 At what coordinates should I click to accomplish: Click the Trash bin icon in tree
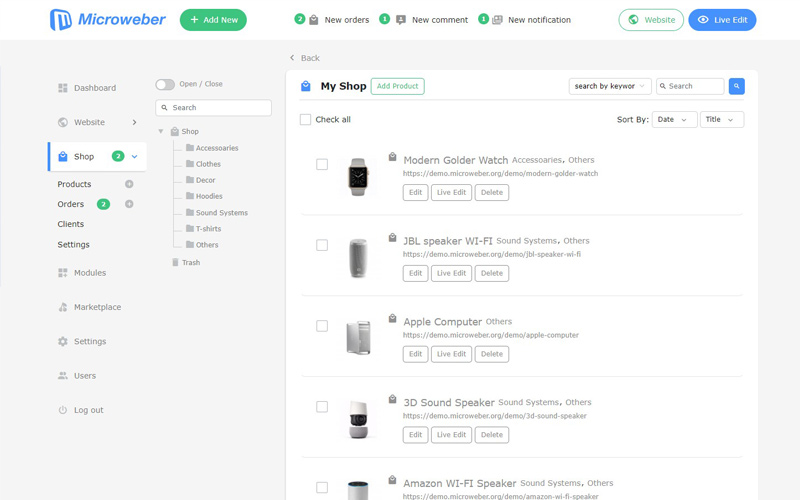175,262
